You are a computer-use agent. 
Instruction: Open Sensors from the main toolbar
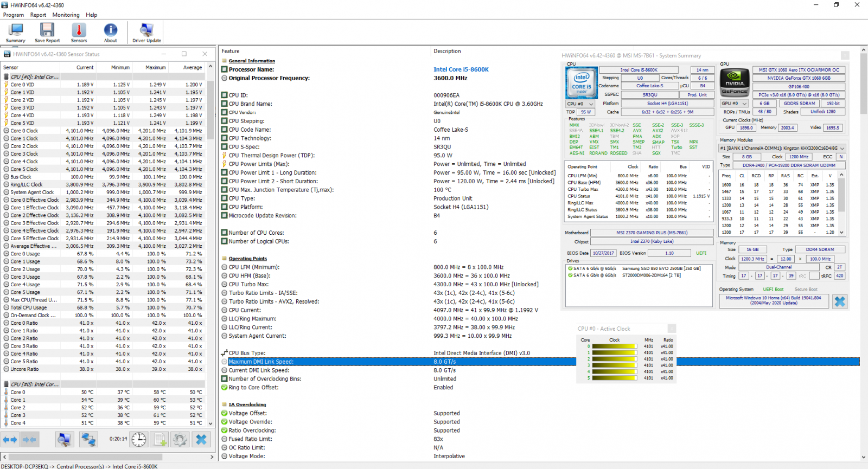click(79, 33)
